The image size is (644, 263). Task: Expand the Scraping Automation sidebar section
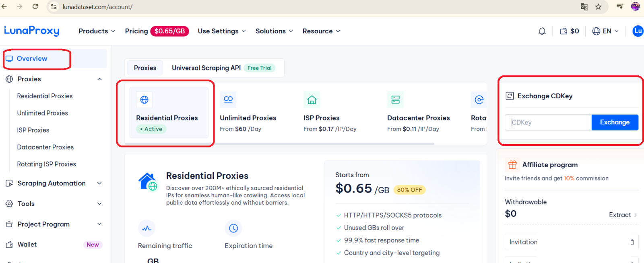(x=99, y=183)
